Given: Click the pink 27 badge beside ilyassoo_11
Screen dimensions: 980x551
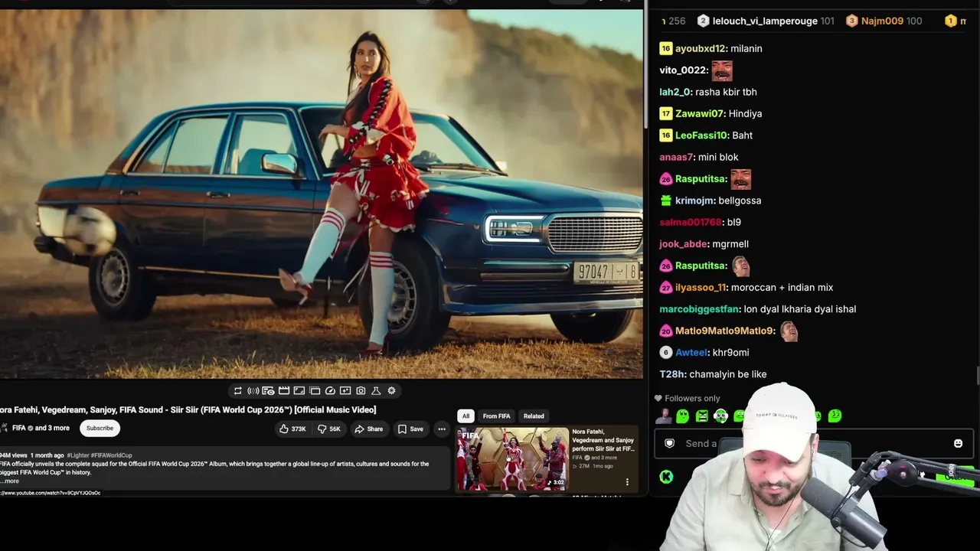Looking at the screenshot, I should tap(666, 288).
